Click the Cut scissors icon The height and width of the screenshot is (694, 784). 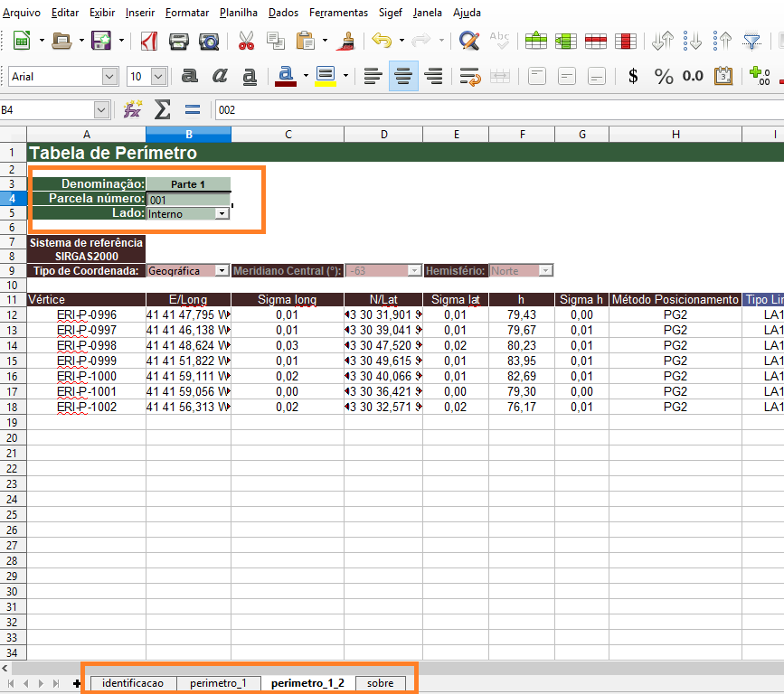point(245,41)
